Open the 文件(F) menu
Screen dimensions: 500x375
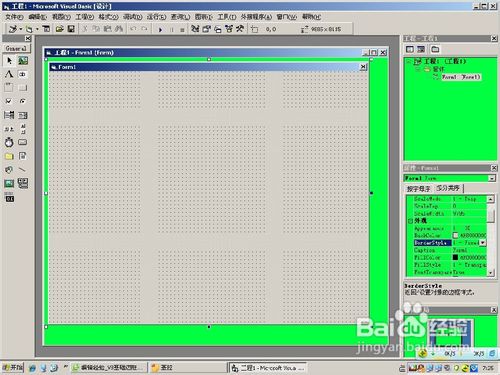pos(14,17)
